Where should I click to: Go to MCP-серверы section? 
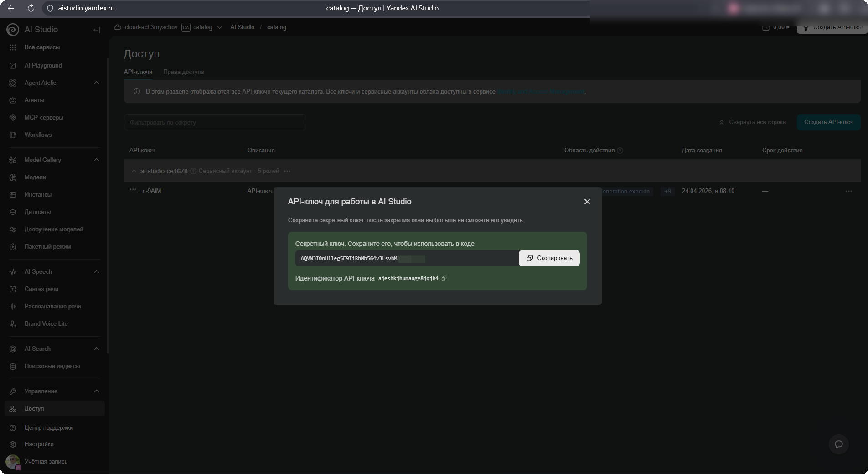point(44,117)
